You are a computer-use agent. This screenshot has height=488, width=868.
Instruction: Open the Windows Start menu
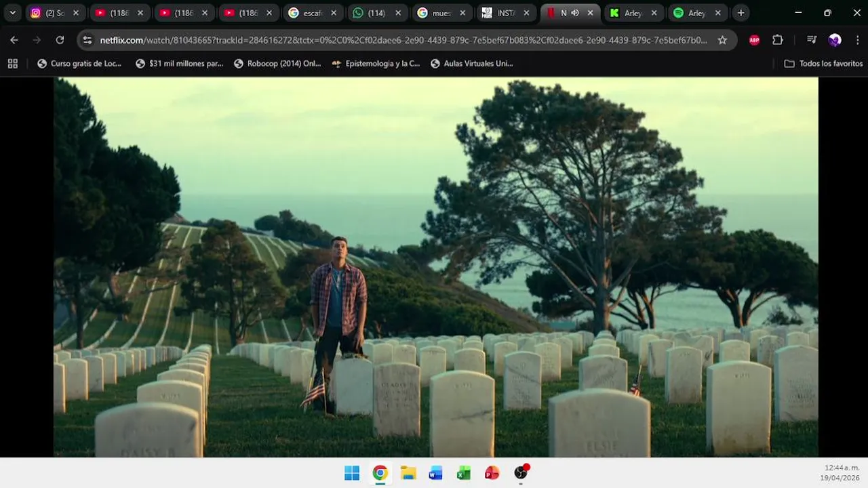tap(352, 473)
